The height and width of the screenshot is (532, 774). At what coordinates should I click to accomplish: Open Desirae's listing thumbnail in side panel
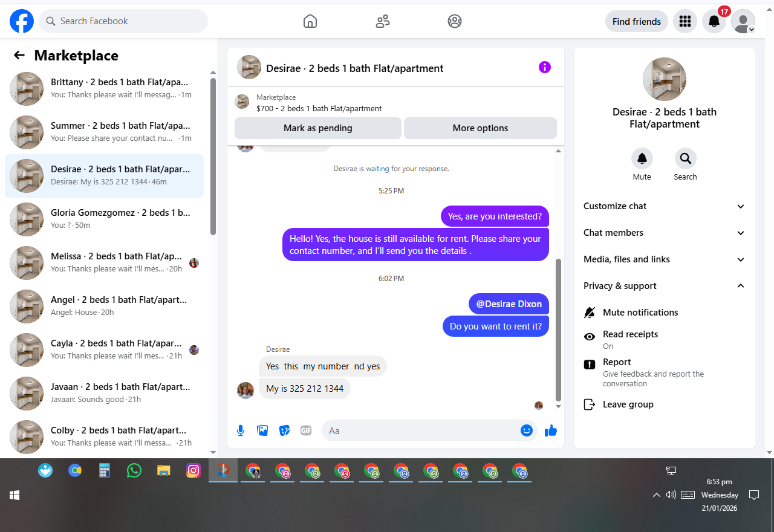[x=665, y=79]
